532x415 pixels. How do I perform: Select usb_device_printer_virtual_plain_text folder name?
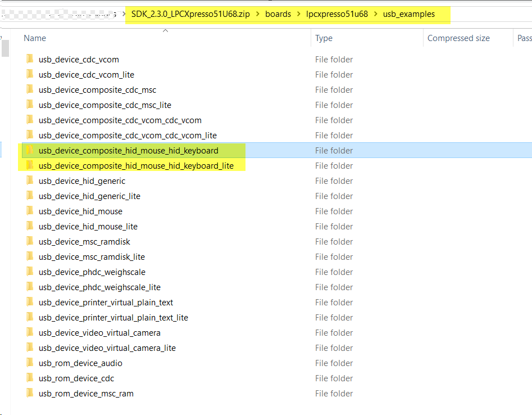coord(106,302)
